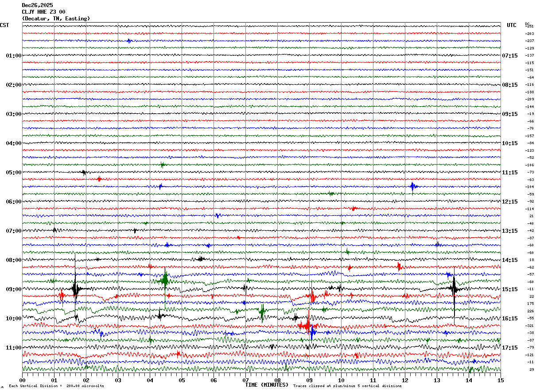The height and width of the screenshot is (392, 536).
Task: Click the 07:00 CST time label
Action: pyautogui.click(x=14, y=231)
